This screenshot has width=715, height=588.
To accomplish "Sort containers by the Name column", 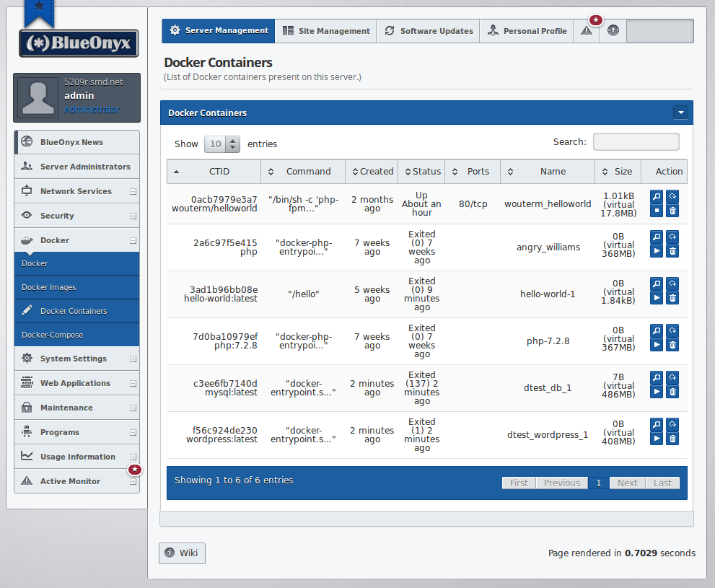I will pyautogui.click(x=548, y=172).
